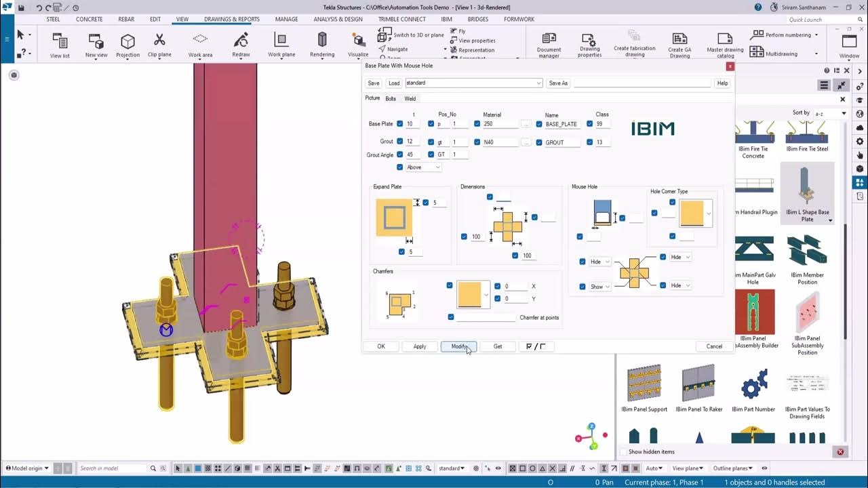
Task: Check Show hidden items
Action: [x=623, y=451]
